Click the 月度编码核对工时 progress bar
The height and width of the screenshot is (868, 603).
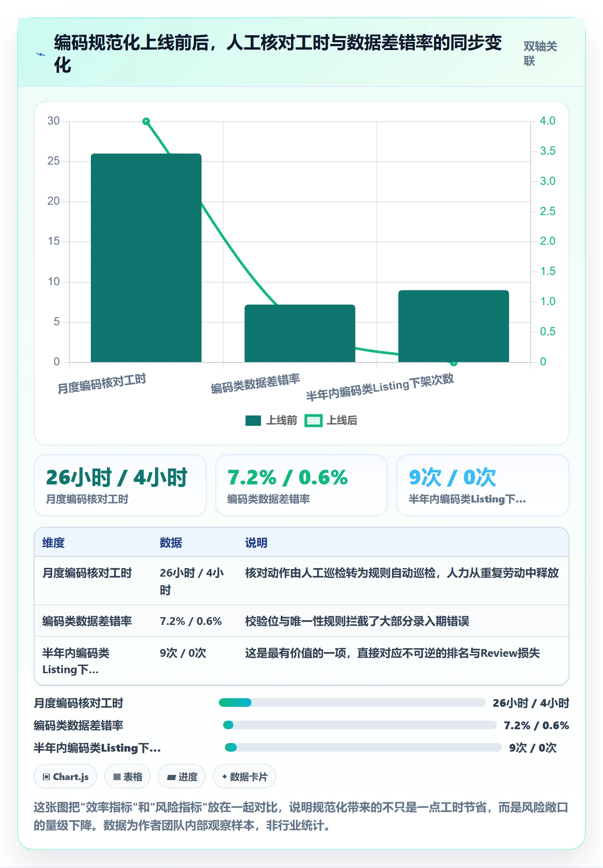point(352,703)
